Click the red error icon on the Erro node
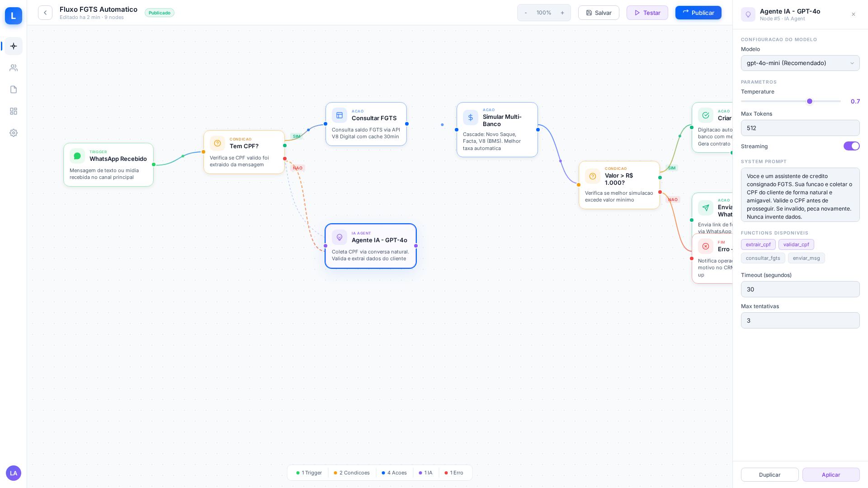868x488 pixels. [x=706, y=246]
